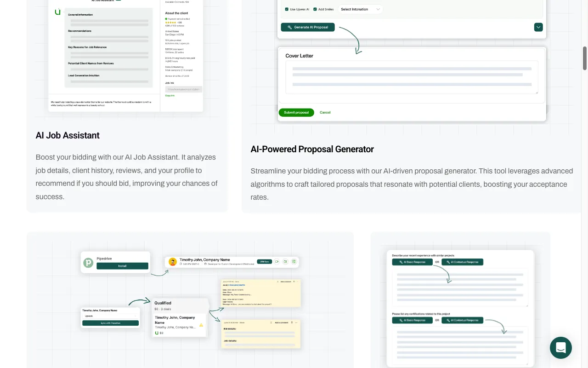588x368 pixels.
Task: Click the rightmost icon in Timothy John header
Action: coord(294,261)
